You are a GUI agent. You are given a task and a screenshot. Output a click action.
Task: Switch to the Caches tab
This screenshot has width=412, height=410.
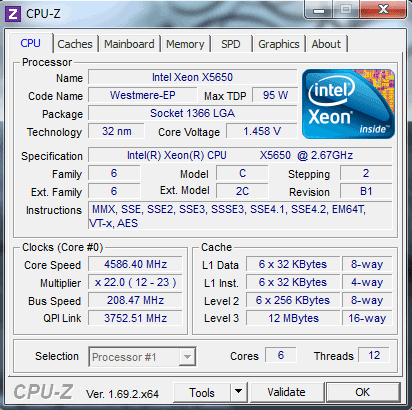coord(75,44)
